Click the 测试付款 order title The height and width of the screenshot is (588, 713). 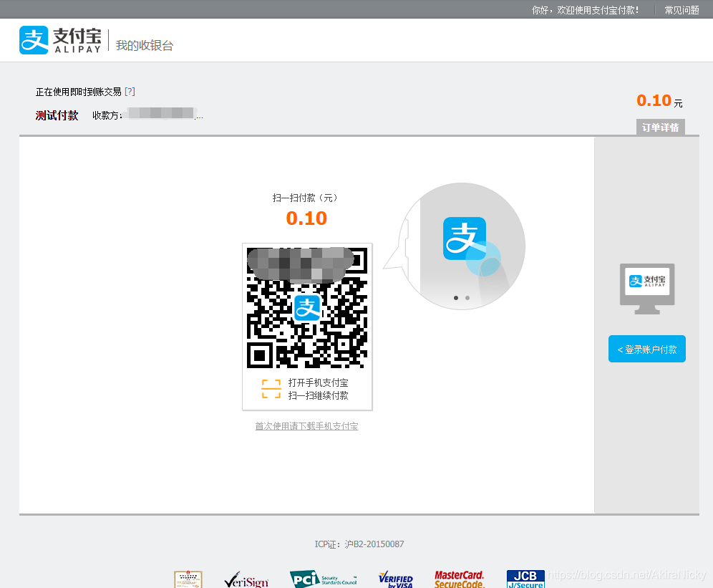(x=57, y=115)
